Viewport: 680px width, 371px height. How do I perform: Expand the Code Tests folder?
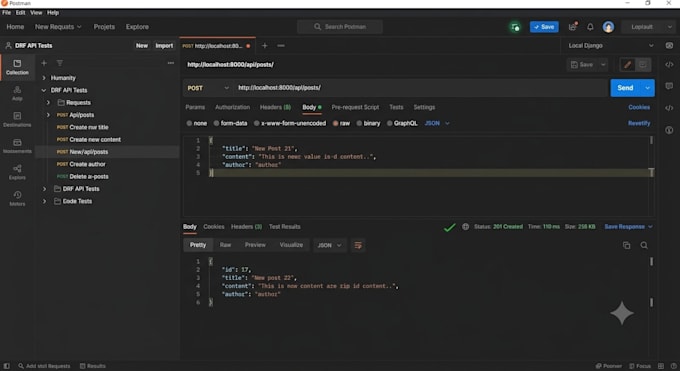44,201
